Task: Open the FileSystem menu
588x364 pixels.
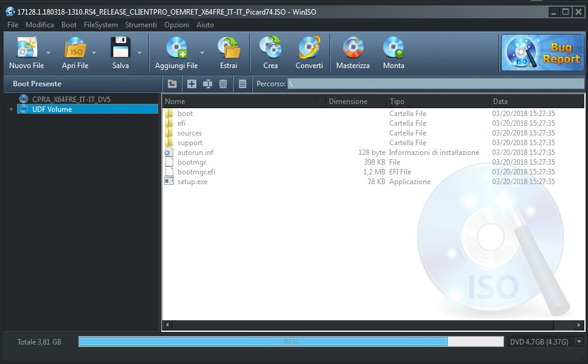Action: click(101, 25)
